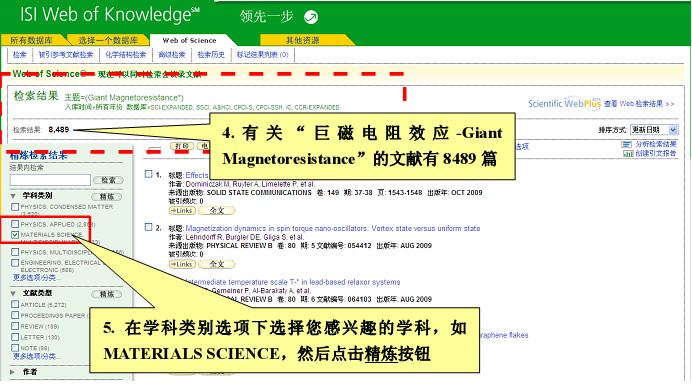Open the 选择一个数据库 tab
The image size is (692, 390).
click(x=108, y=40)
